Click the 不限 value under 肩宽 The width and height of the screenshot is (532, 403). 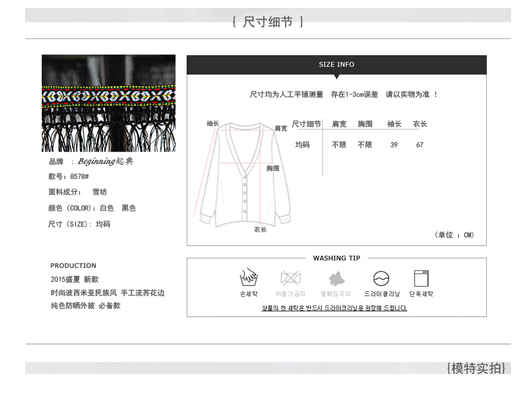[339, 145]
